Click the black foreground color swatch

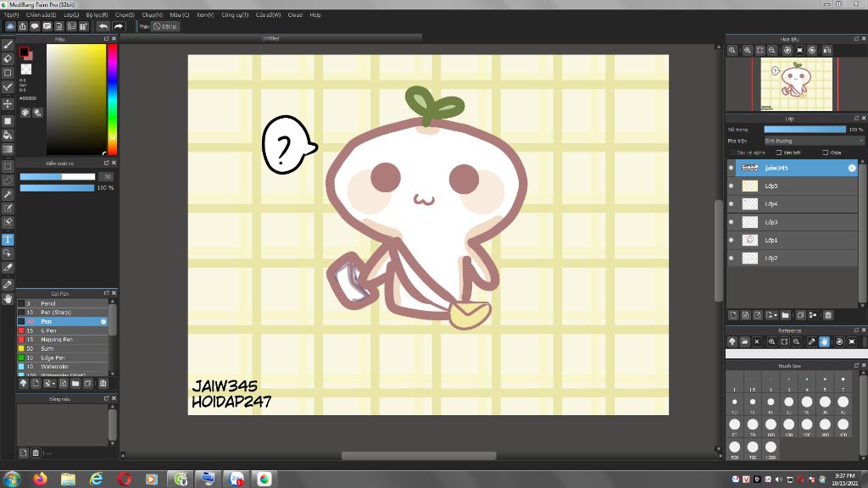[23, 52]
